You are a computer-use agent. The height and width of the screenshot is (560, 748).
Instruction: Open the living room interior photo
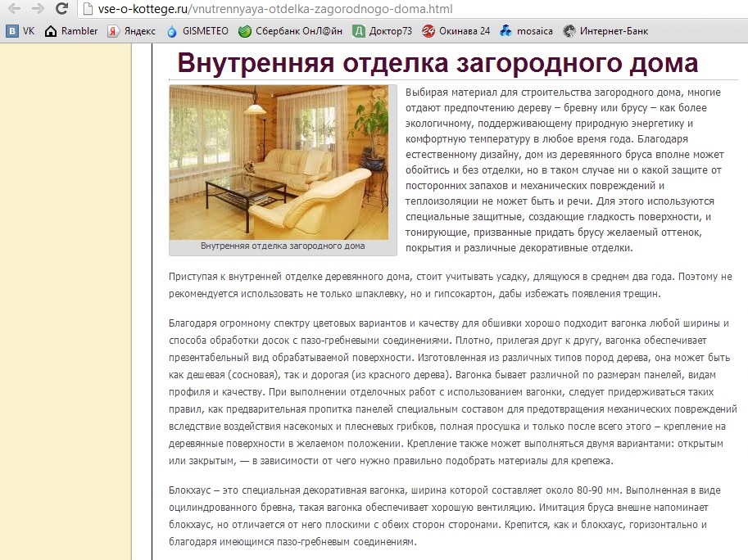(x=279, y=163)
